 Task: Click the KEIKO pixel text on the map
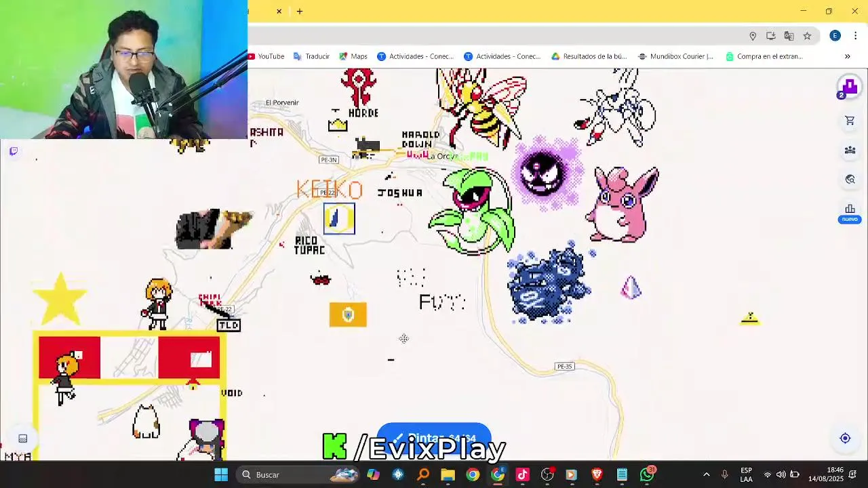coord(330,189)
